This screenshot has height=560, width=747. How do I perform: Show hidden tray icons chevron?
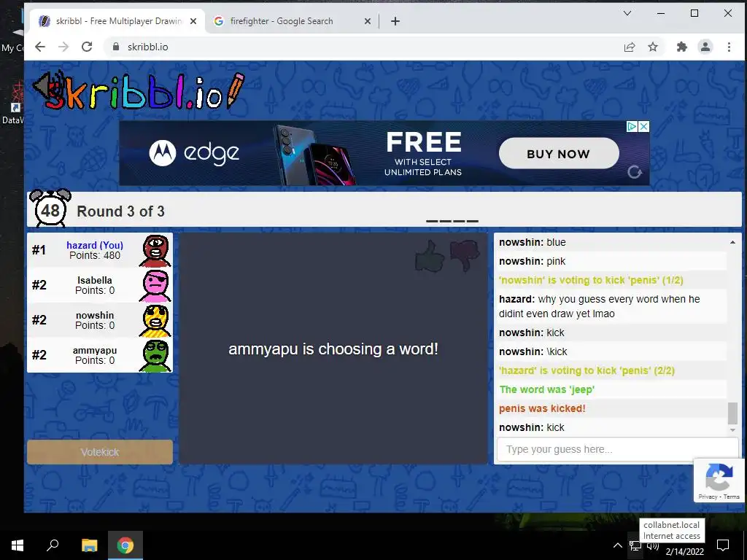(617, 545)
